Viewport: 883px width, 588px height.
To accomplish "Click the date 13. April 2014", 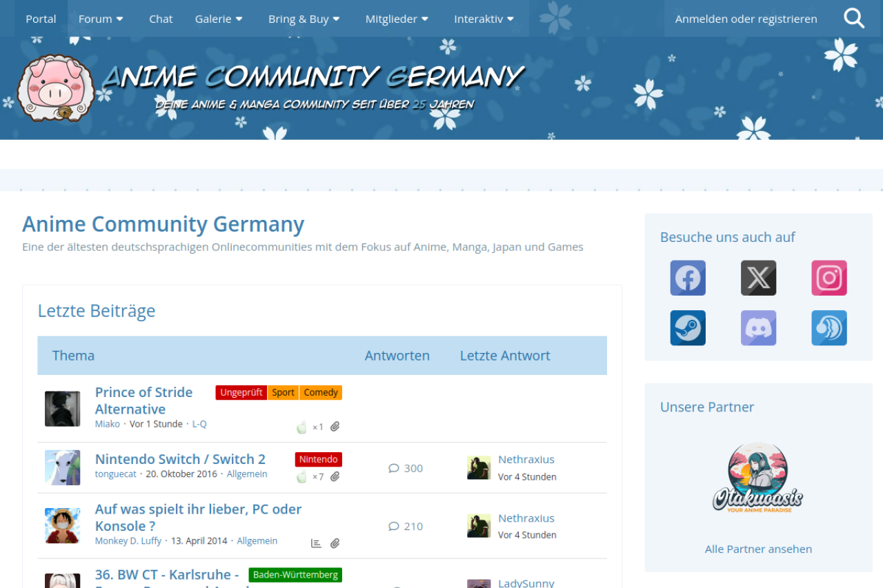I will pos(199,541).
